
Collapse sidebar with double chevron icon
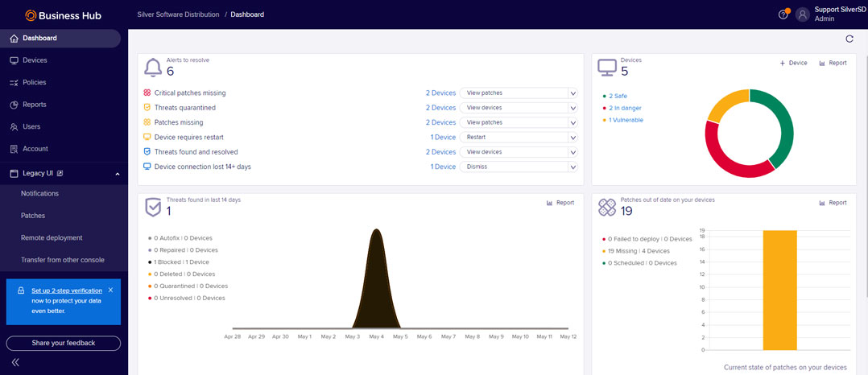[14, 363]
